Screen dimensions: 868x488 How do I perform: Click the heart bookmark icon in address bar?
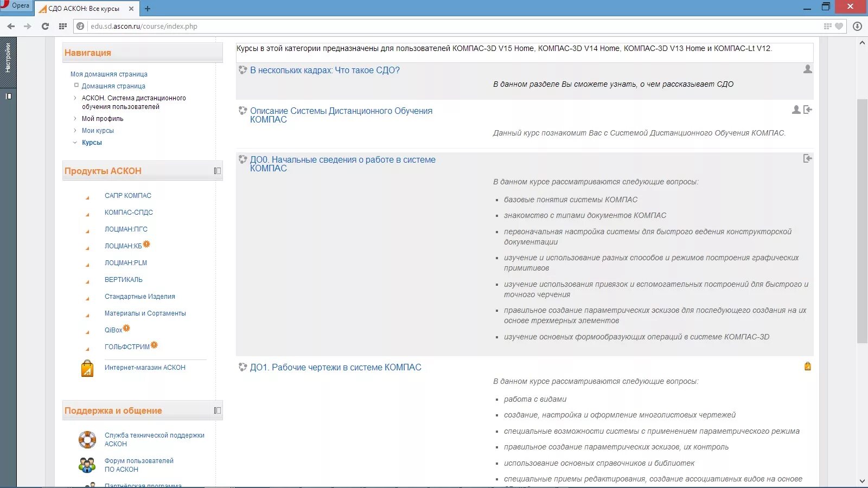click(839, 26)
